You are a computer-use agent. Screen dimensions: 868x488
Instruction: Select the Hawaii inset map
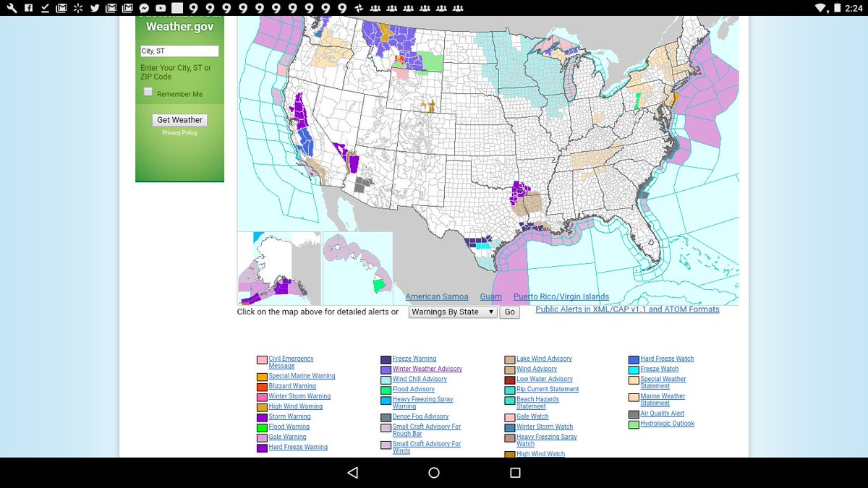click(357, 268)
